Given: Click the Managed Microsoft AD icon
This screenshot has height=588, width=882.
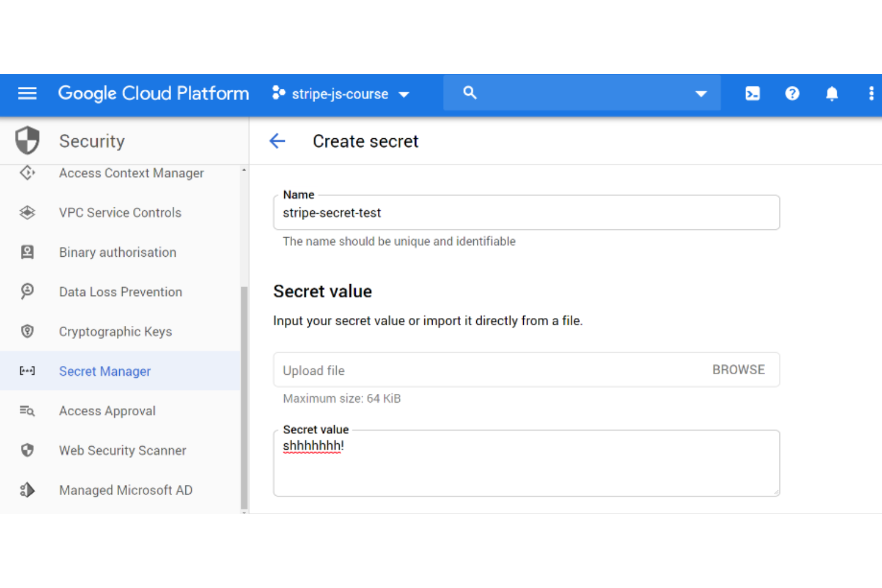Looking at the screenshot, I should pos(27,490).
